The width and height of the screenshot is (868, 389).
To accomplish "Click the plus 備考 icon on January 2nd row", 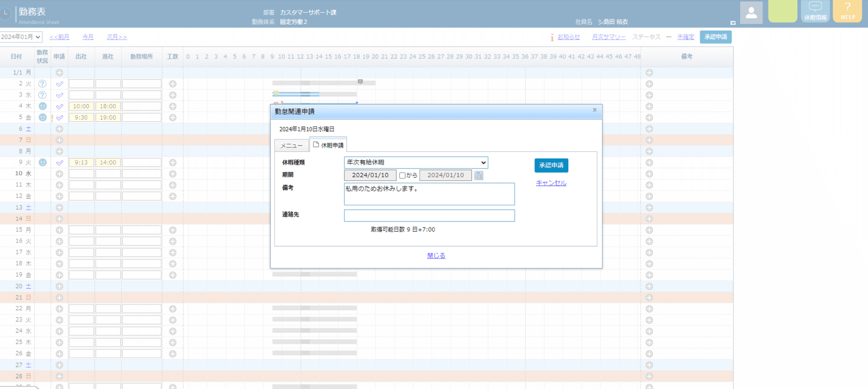I will coord(649,83).
